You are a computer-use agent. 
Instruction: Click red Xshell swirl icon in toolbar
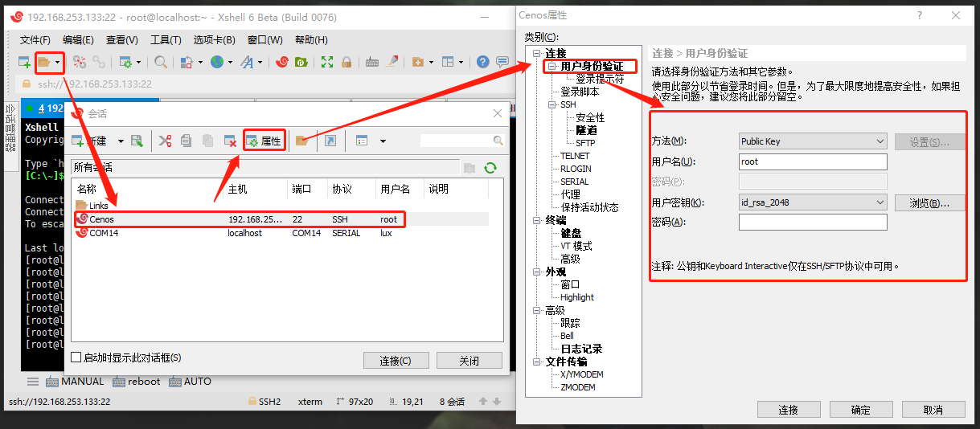(282, 62)
